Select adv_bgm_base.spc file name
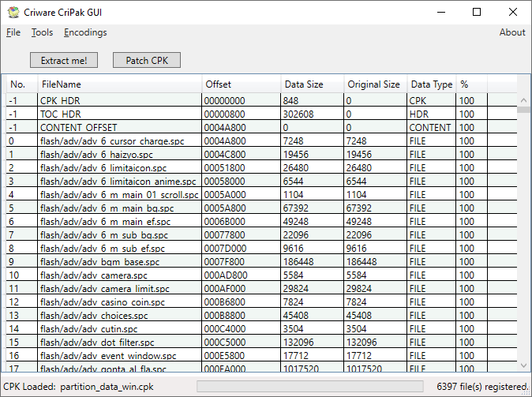The width and height of the screenshot is (532, 397). click(99, 261)
